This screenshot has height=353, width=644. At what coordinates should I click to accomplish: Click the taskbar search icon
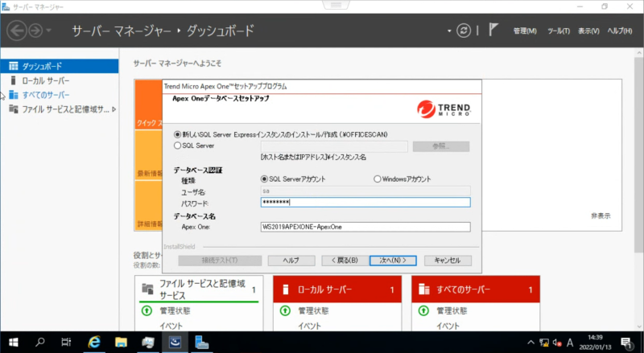(39, 342)
